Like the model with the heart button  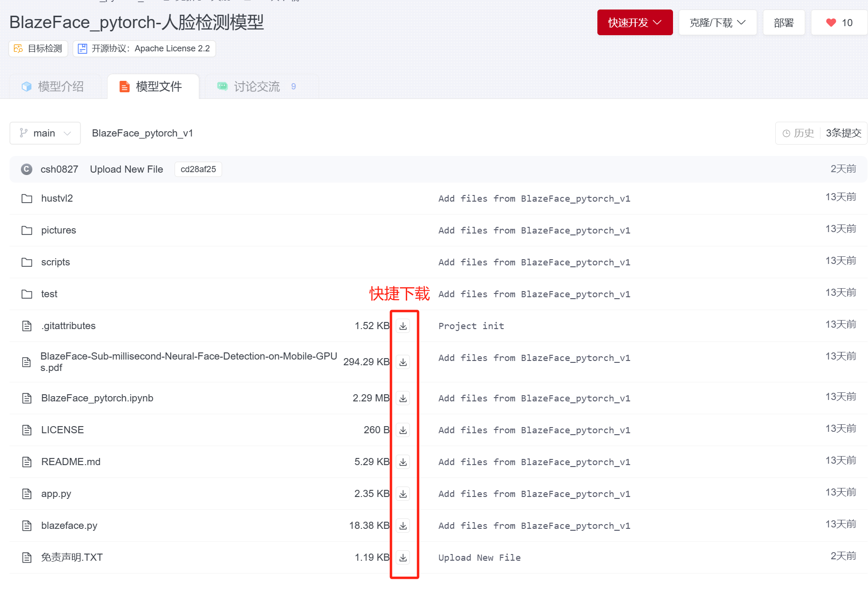(x=839, y=23)
